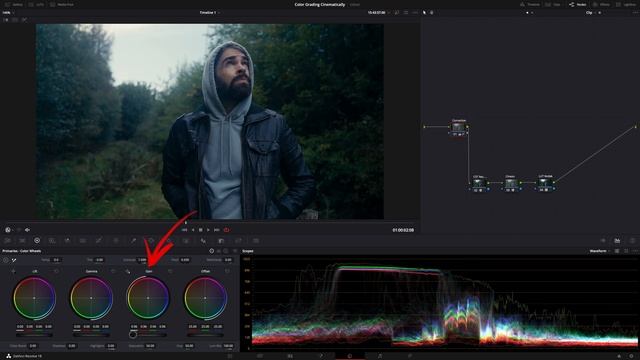Toggle the Clips strip button
The height and width of the screenshot is (360, 640).
[553, 4]
